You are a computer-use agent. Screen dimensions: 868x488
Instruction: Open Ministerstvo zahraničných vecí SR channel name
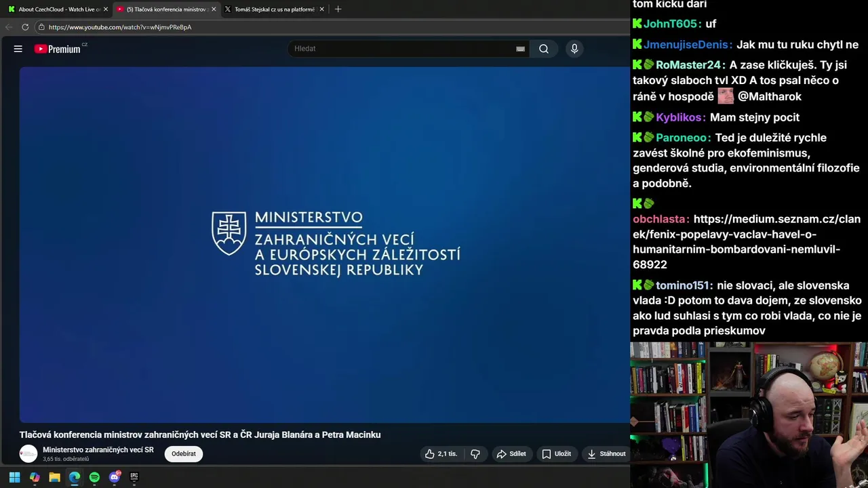tap(98, 450)
